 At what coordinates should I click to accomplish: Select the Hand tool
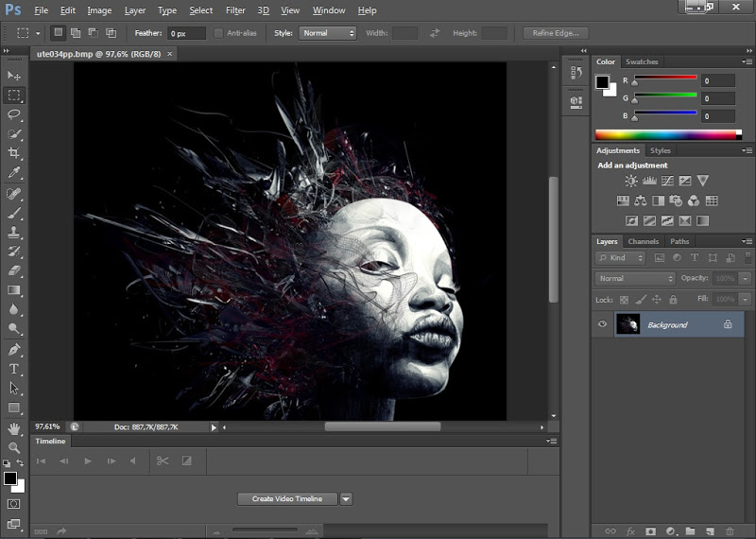[x=14, y=428]
